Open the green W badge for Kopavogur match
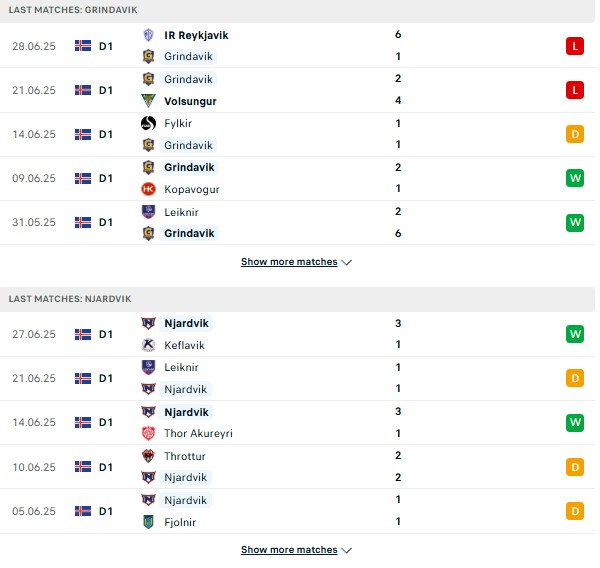 tap(575, 178)
